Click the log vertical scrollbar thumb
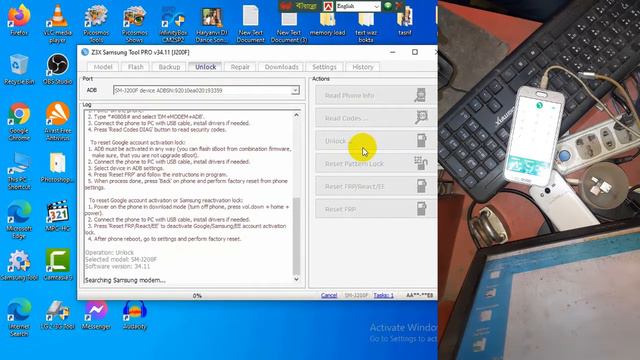The image size is (640, 360). click(296, 236)
